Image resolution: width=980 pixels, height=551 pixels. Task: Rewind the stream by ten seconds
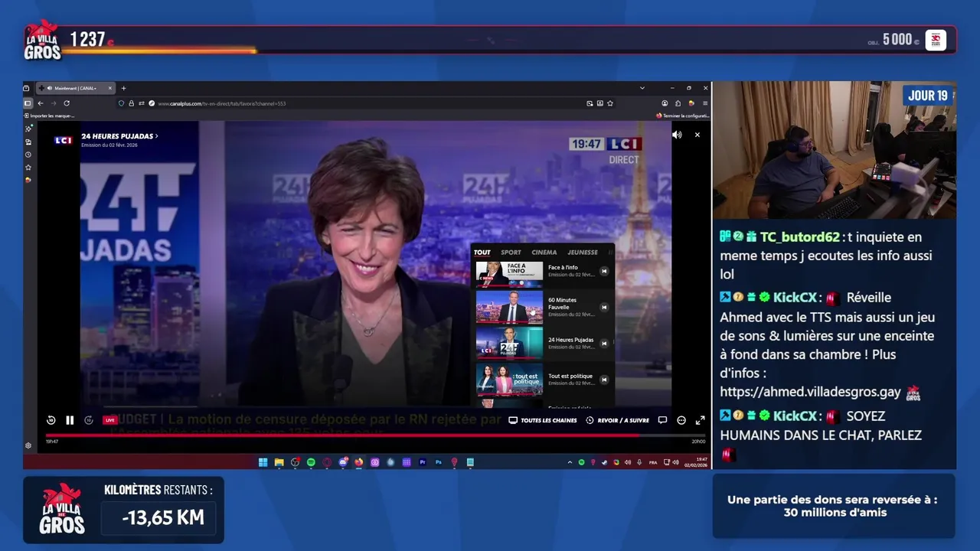pos(51,420)
